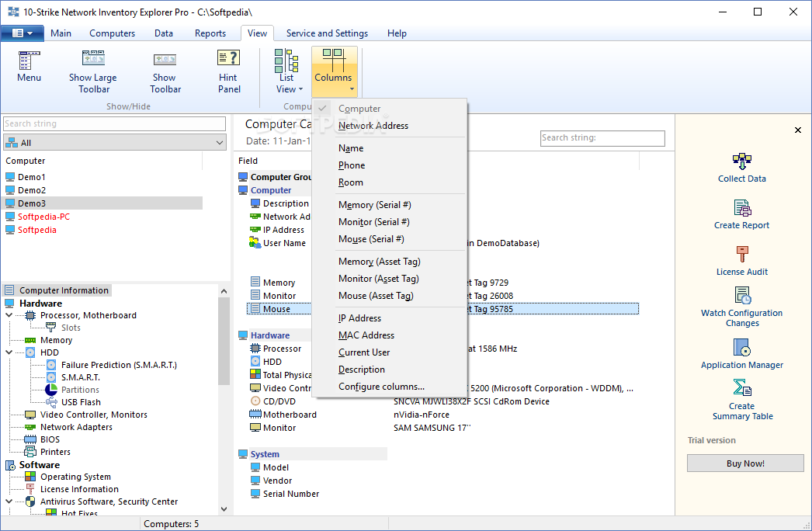Select Network Adapters tree item
The width and height of the screenshot is (812, 531).
click(76, 427)
